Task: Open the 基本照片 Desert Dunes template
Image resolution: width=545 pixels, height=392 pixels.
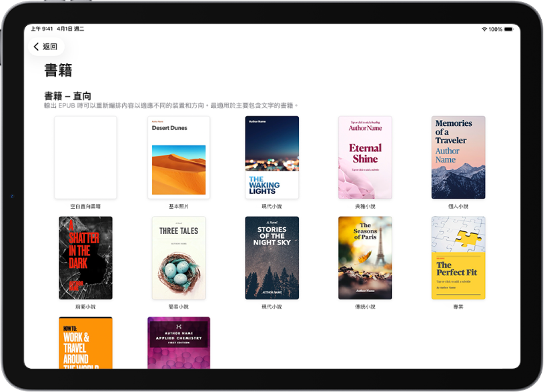Action: click(x=179, y=157)
